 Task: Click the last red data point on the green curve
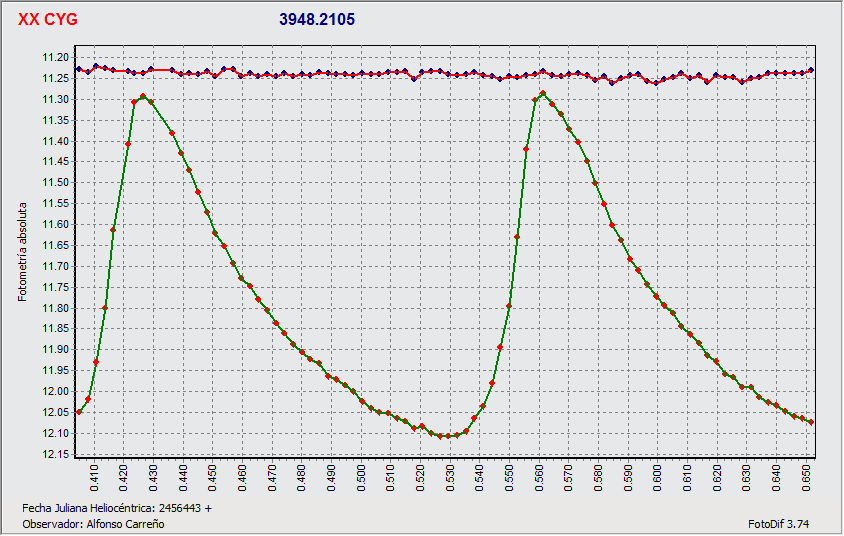[x=811, y=422]
